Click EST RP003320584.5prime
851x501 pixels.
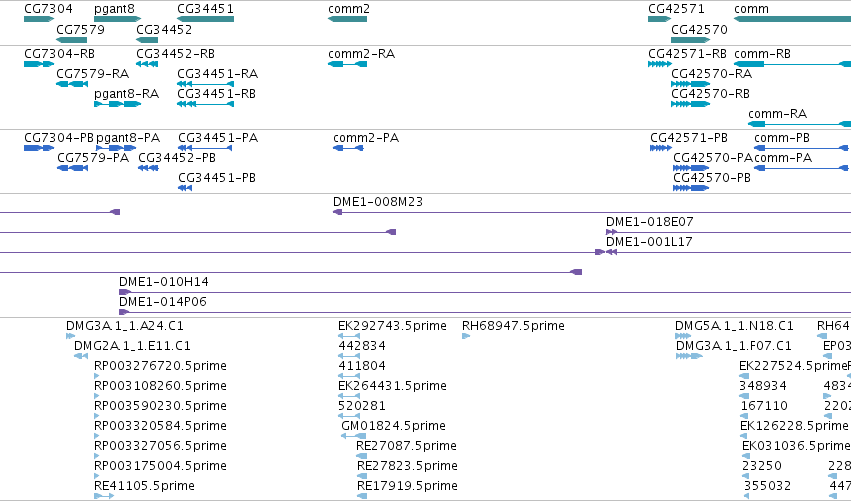97,436
